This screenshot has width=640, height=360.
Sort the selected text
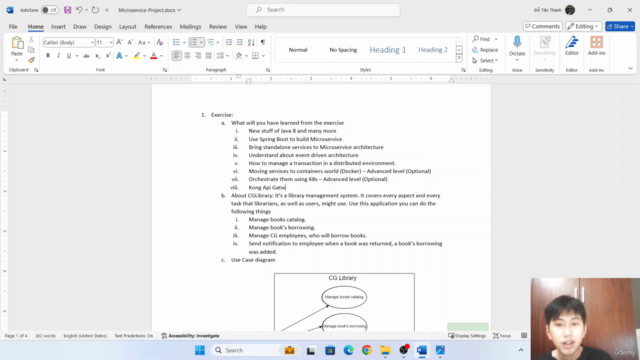tap(251, 42)
